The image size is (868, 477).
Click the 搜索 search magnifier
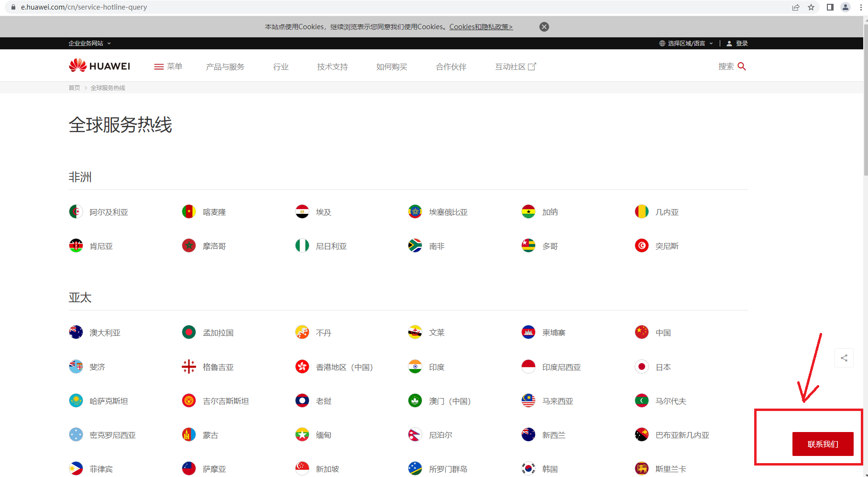point(742,66)
